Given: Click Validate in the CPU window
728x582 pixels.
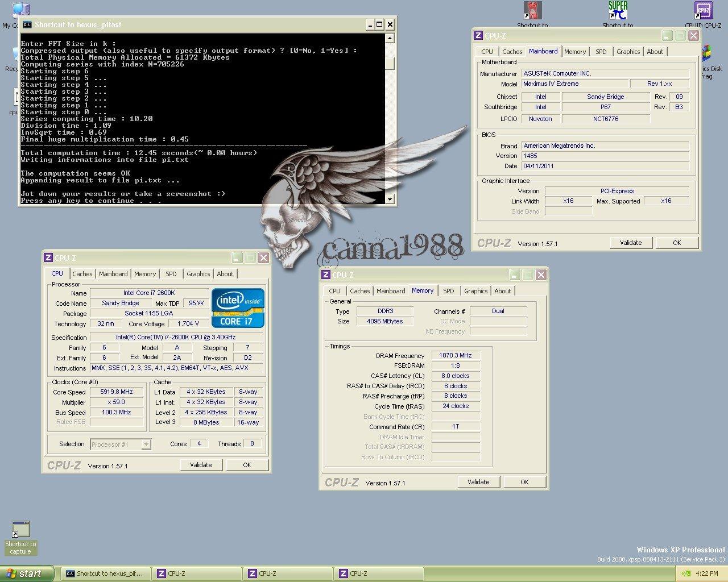Looking at the screenshot, I should tap(201, 465).
